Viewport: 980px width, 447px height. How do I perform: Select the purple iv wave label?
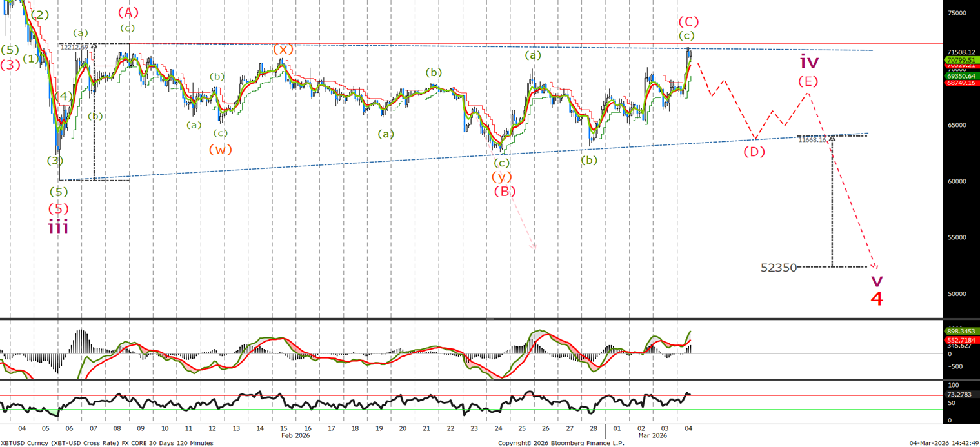point(809,63)
